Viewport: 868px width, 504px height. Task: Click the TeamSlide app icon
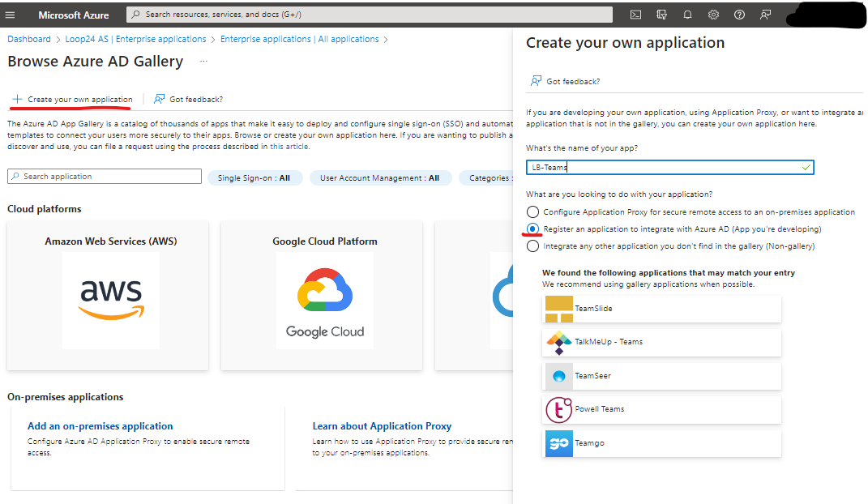pos(559,309)
